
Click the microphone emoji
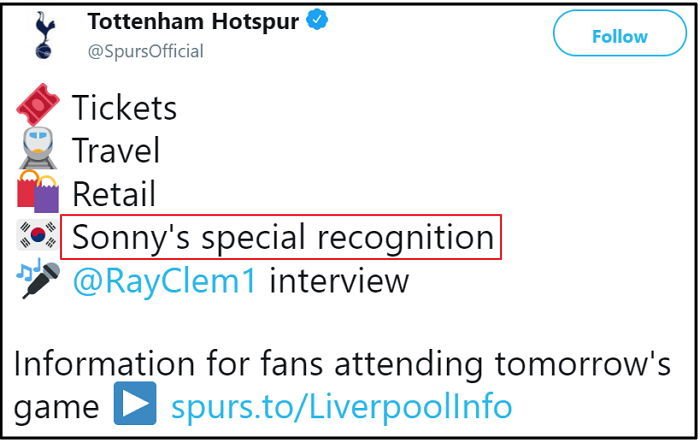38,278
